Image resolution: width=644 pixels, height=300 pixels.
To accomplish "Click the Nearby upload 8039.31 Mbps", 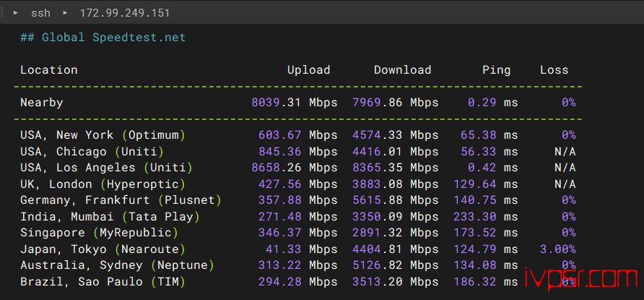I will (295, 103).
